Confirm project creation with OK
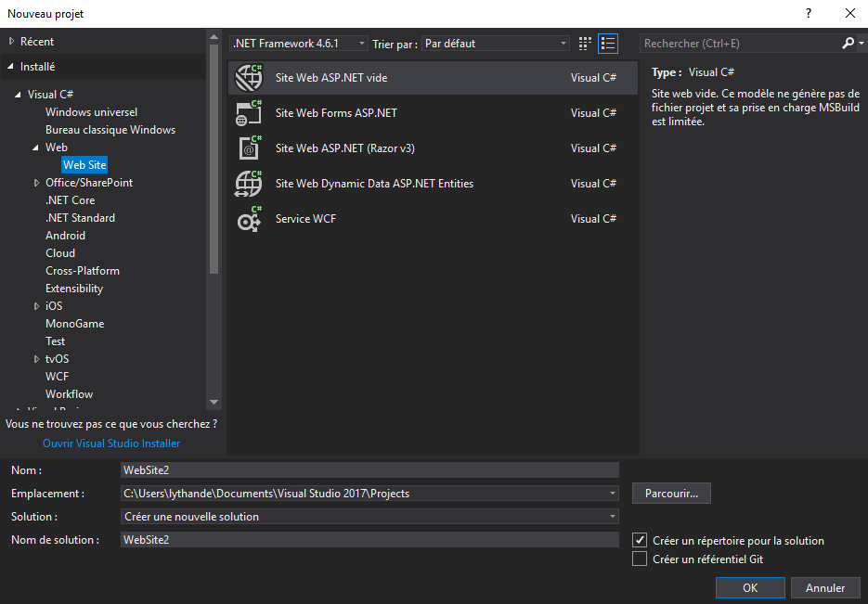The image size is (868, 604). (x=749, y=587)
